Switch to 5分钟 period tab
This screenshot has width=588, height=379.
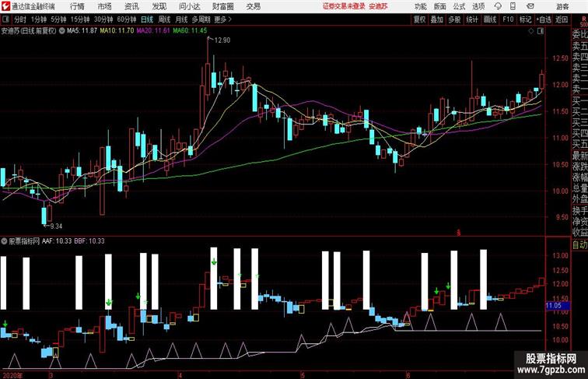coord(58,19)
